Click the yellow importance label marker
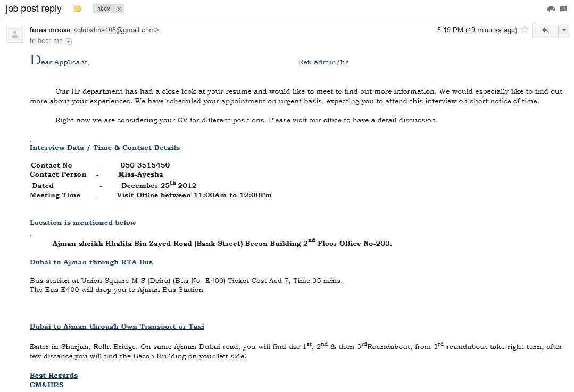Image resolution: width=574 pixels, height=392 pixels. click(x=77, y=9)
